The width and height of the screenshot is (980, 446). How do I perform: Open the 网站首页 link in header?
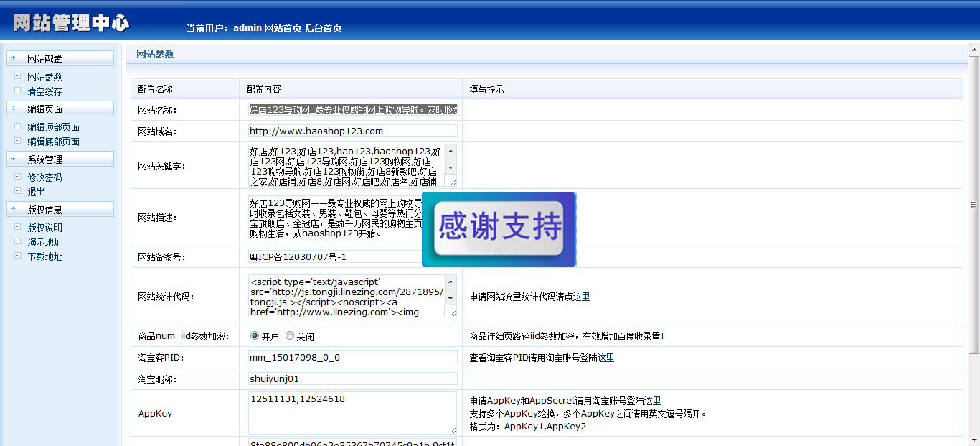(x=283, y=28)
